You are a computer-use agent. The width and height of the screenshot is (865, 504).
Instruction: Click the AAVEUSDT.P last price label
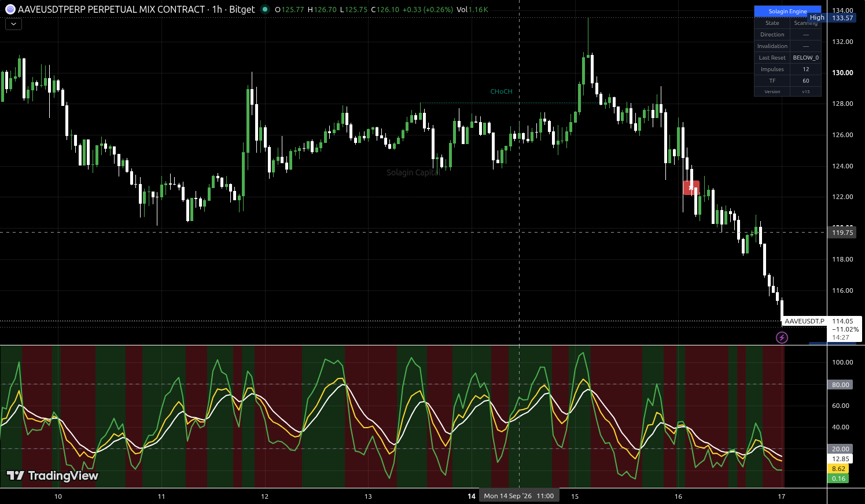coord(804,321)
